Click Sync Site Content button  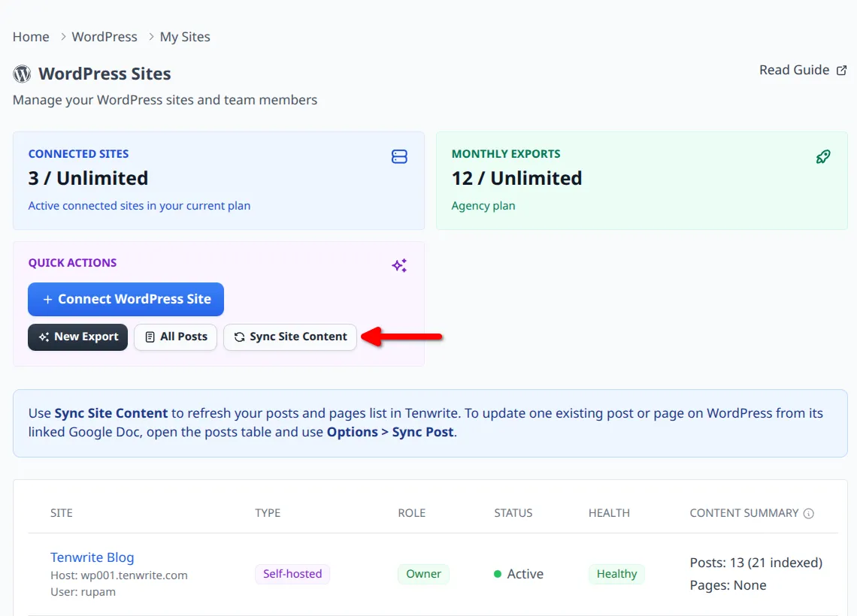[290, 337]
